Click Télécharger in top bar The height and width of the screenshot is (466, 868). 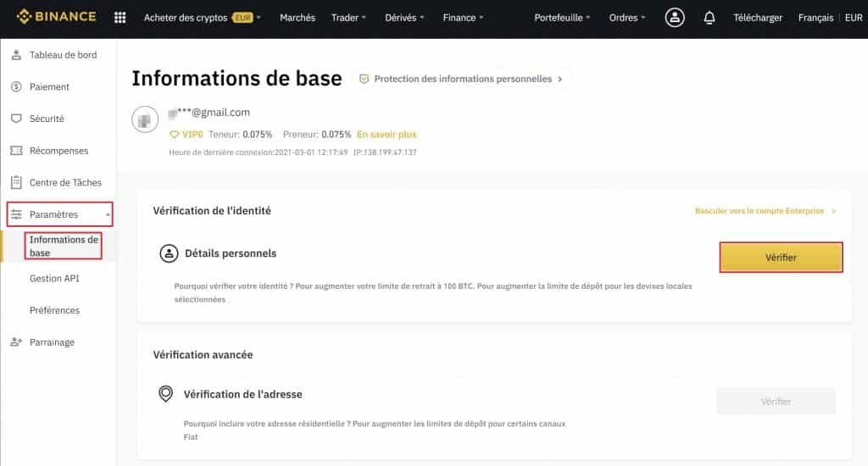tap(758, 18)
